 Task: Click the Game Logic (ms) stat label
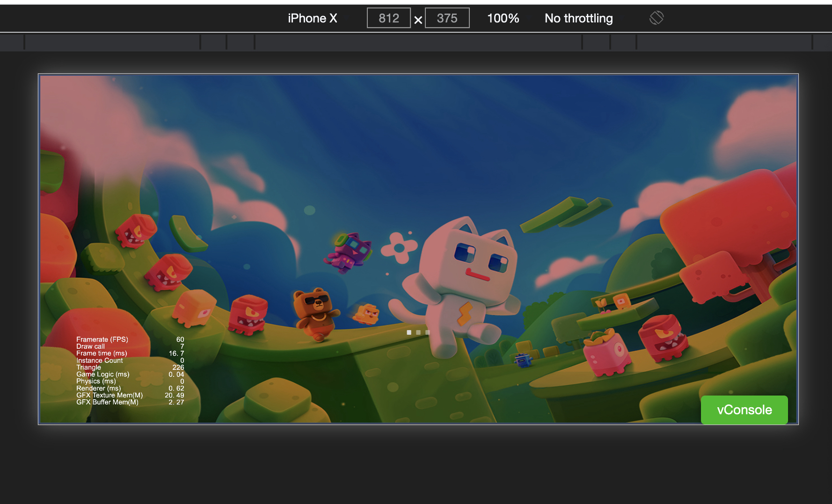point(102,374)
